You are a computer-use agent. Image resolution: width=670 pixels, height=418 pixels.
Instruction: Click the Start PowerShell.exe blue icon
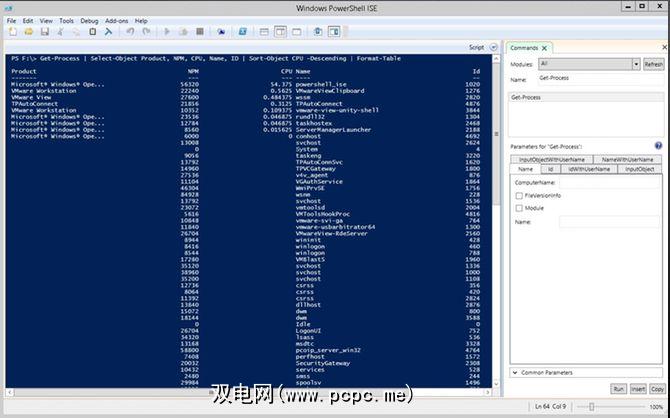pos(242,32)
